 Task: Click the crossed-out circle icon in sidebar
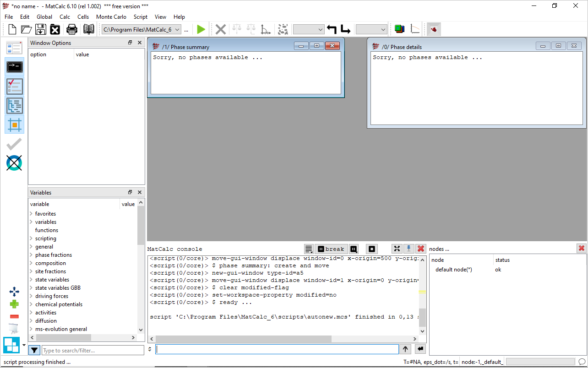click(14, 163)
